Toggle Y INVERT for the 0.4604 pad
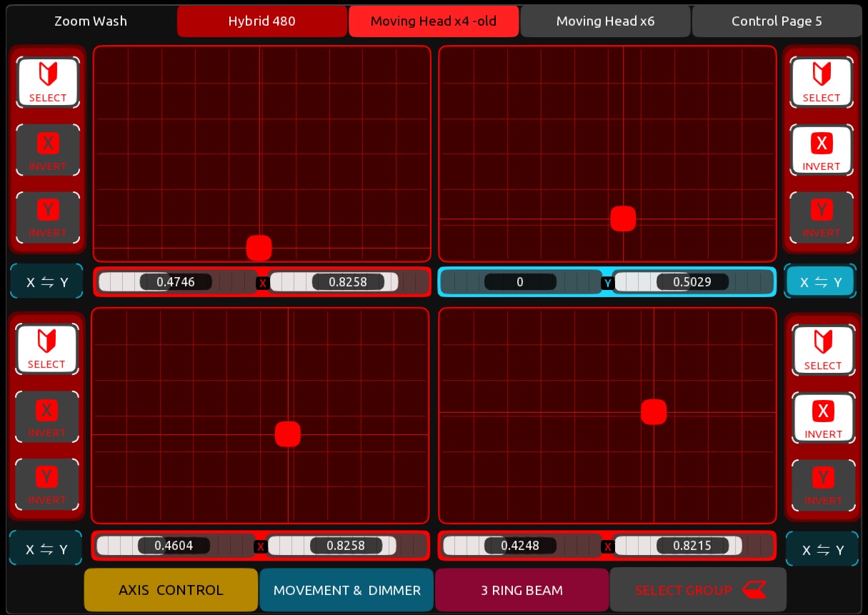 click(x=46, y=484)
